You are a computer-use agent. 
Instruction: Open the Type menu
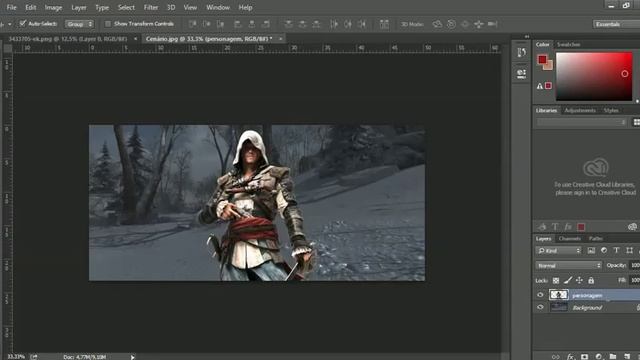click(x=102, y=7)
